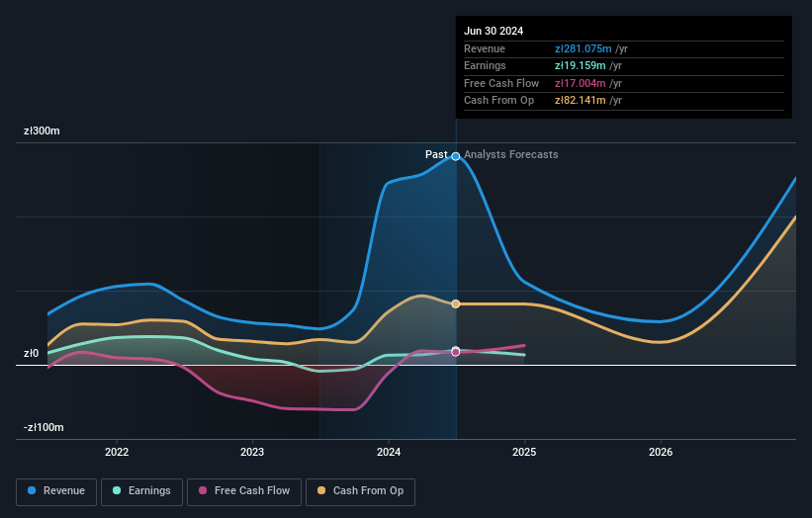The width and height of the screenshot is (812, 518).
Task: Click the Analysts Forecasts label
Action: (x=511, y=154)
